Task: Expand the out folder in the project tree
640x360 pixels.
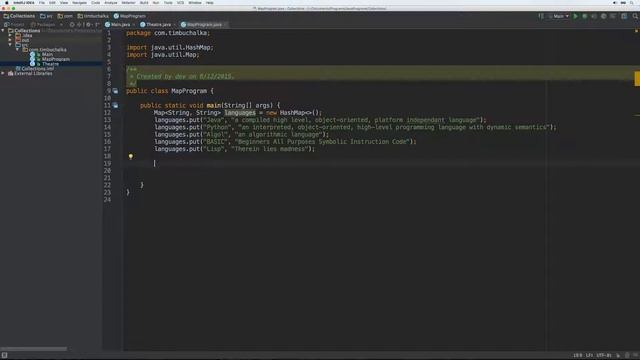Action: 10,40
